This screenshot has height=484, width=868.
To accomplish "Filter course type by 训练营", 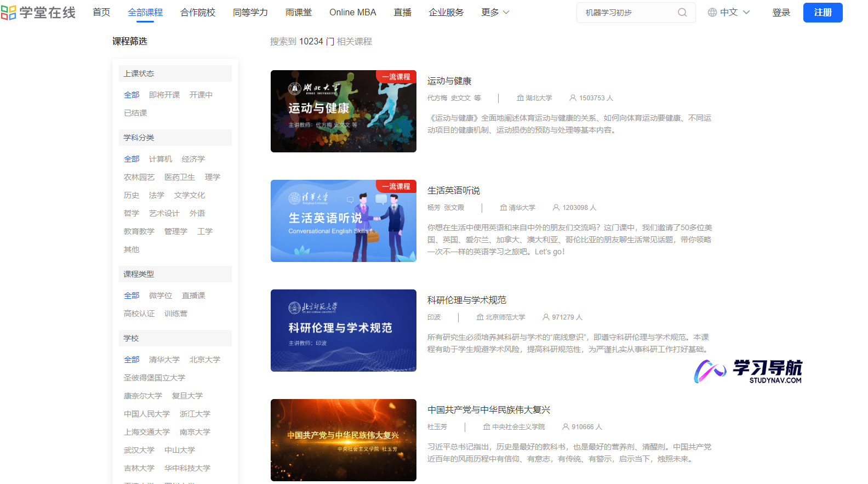I will (x=176, y=314).
